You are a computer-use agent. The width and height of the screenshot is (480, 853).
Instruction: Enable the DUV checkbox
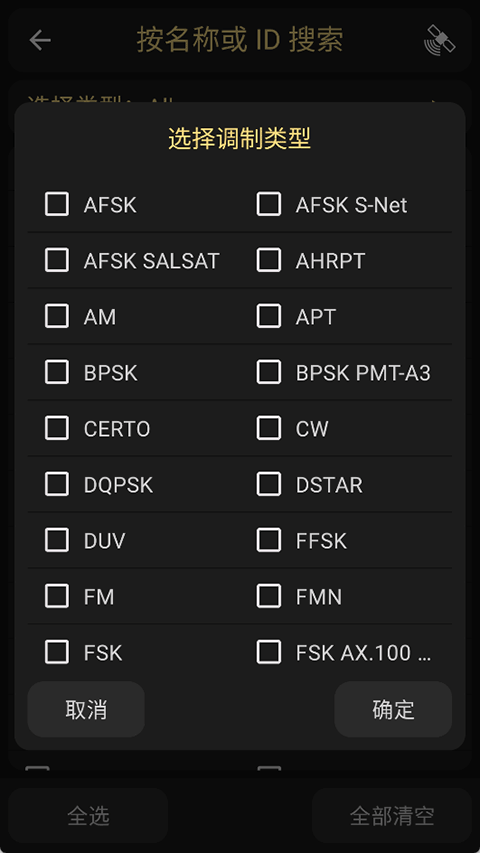click(57, 540)
